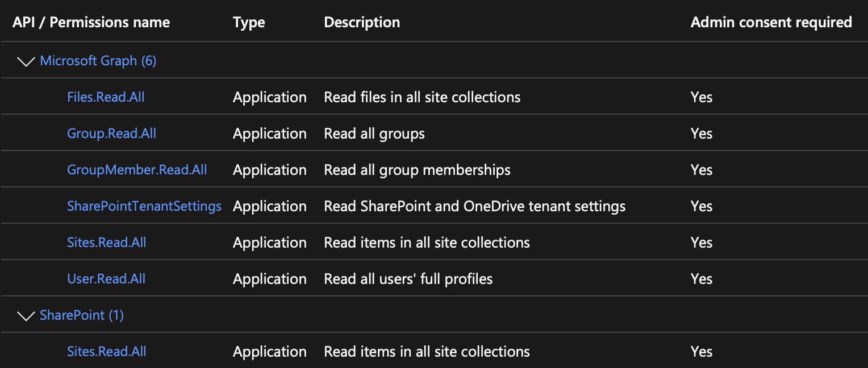Click Application type in Group.Read.All row

click(x=270, y=133)
